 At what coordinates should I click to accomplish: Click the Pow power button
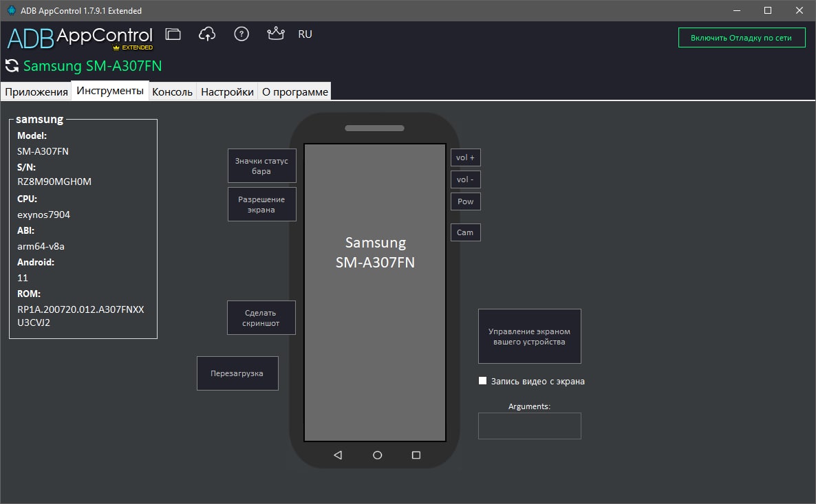click(x=465, y=201)
